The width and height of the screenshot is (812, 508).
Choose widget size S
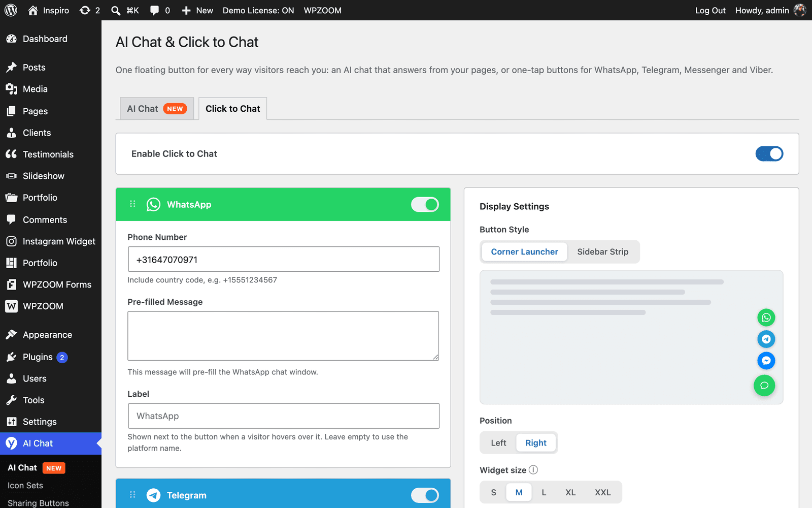[x=493, y=492]
